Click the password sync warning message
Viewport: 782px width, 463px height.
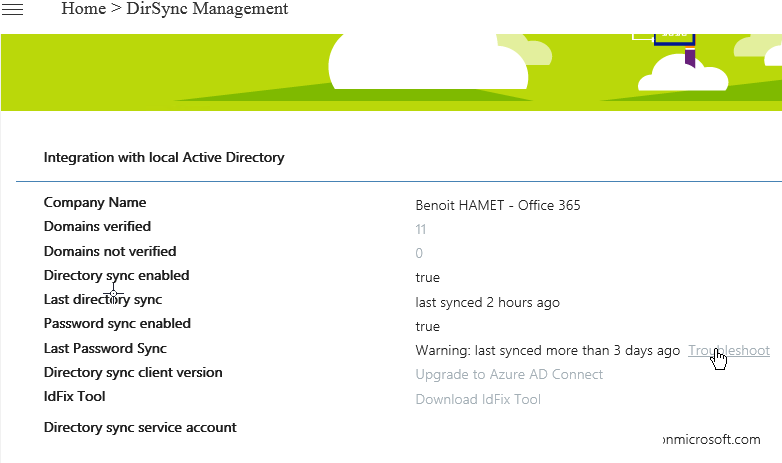tap(547, 350)
